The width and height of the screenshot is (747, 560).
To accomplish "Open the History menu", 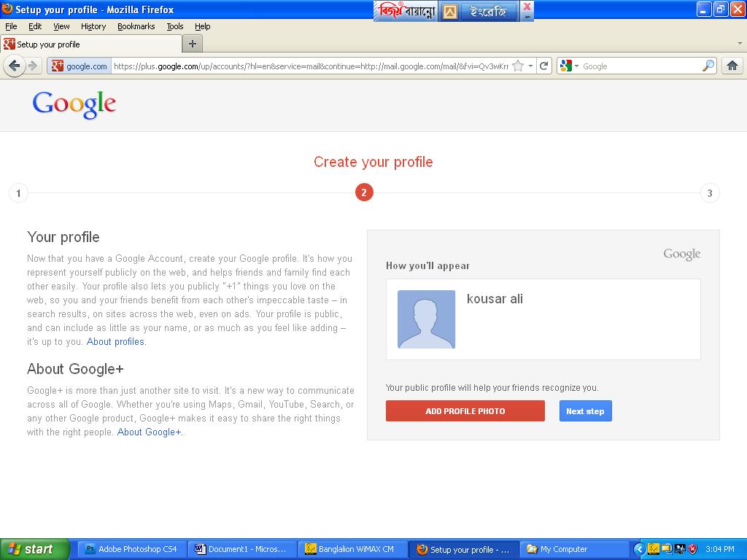I will coord(93,26).
